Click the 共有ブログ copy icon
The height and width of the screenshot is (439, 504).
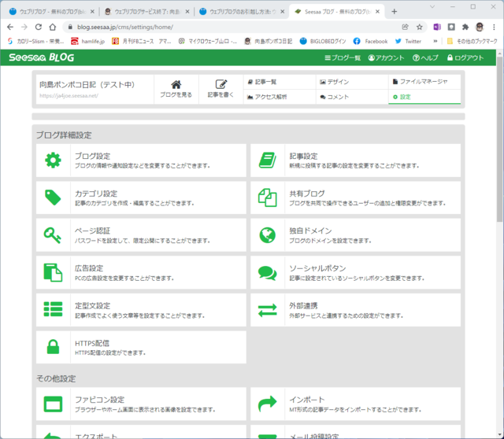(268, 197)
